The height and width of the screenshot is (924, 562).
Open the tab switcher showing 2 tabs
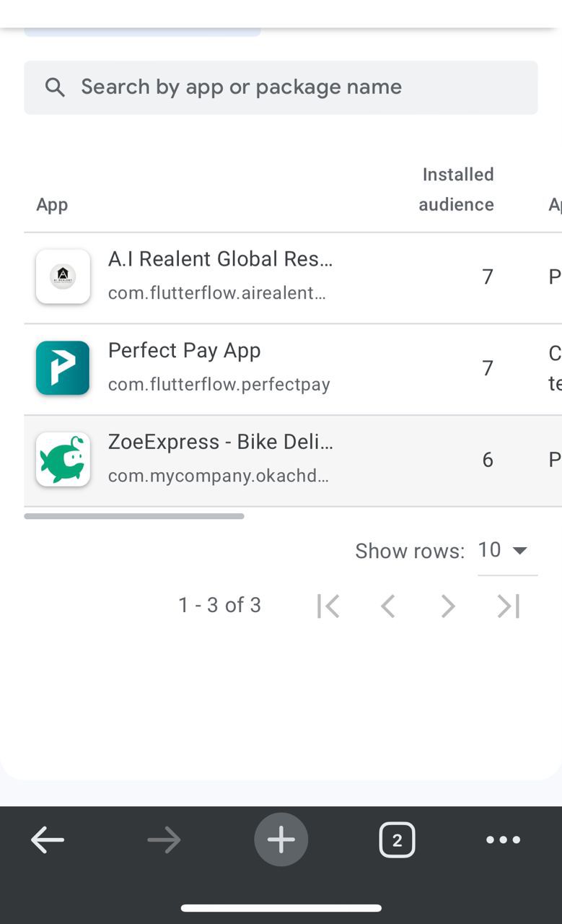click(397, 840)
